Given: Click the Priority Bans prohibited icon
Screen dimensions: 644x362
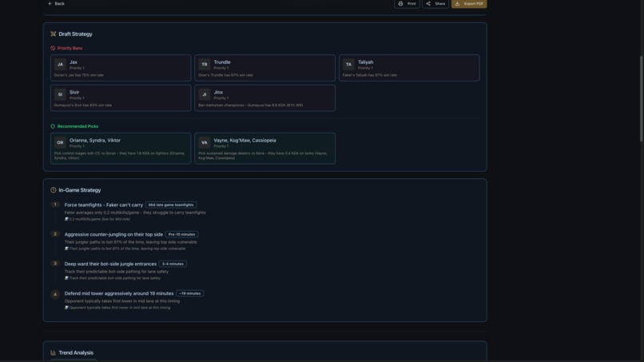Looking at the screenshot, I should [x=53, y=48].
